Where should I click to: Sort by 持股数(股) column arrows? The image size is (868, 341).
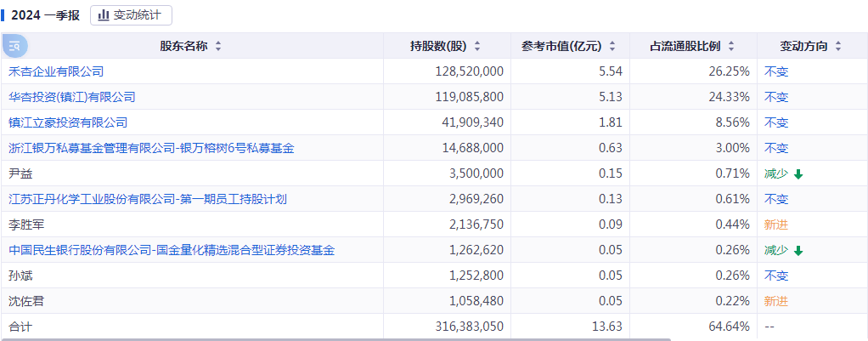[477, 46]
